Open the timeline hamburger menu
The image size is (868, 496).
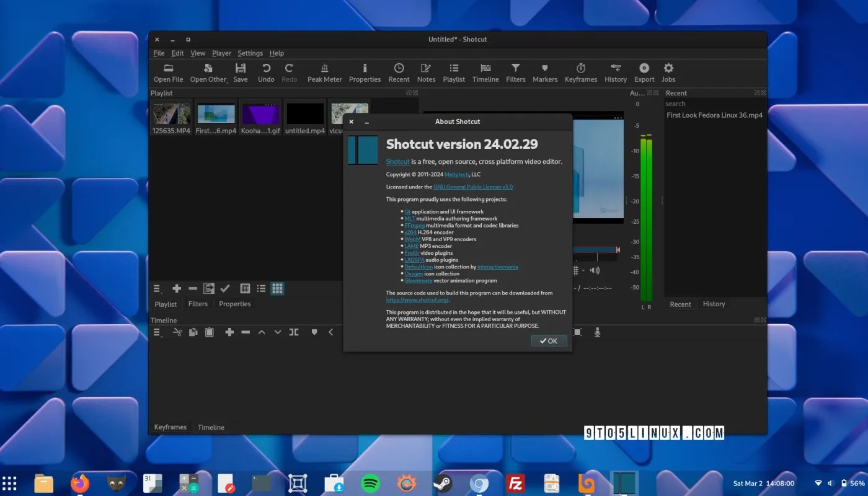pyautogui.click(x=157, y=332)
